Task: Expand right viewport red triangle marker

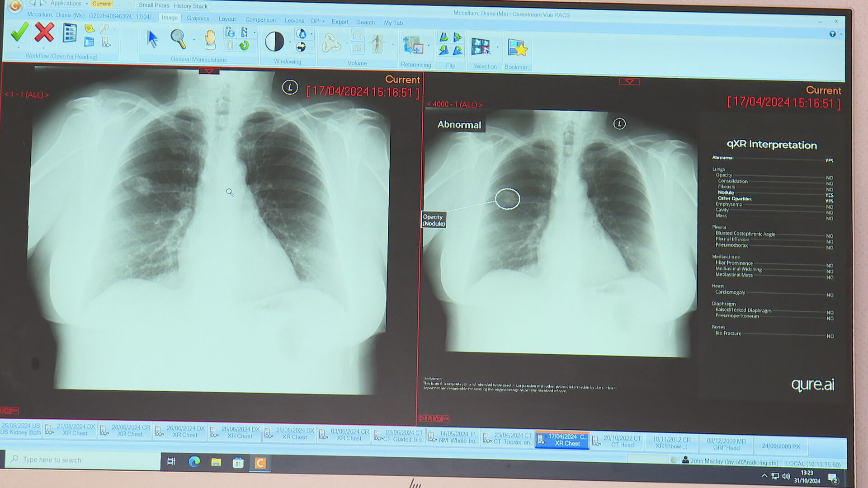Action: [x=629, y=81]
